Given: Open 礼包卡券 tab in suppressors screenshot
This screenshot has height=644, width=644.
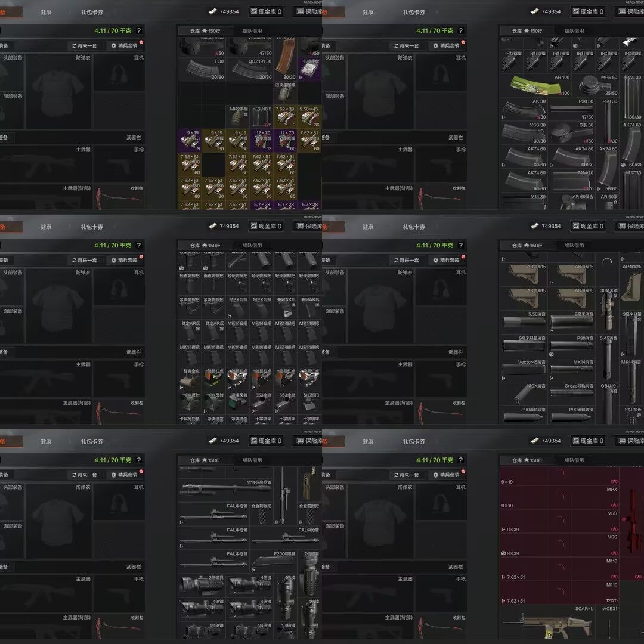Looking at the screenshot, I should (x=414, y=227).
